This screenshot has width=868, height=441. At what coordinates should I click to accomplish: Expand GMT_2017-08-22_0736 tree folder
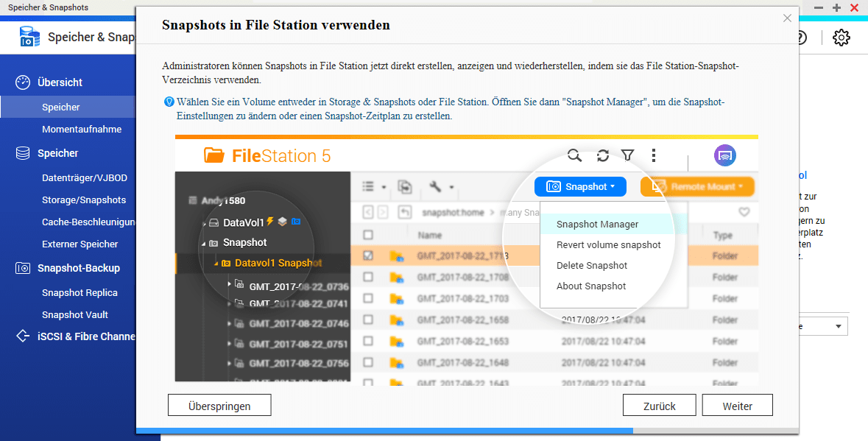point(230,284)
